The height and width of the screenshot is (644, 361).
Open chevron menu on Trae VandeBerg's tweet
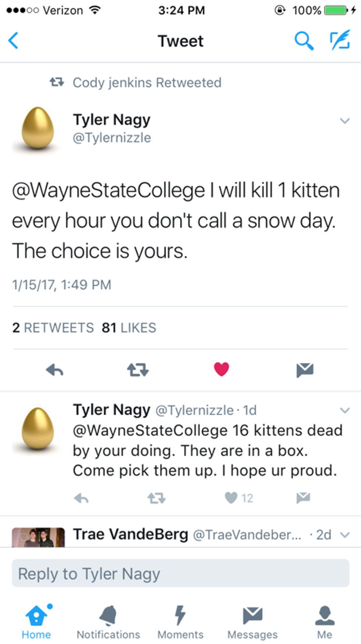tap(344, 535)
